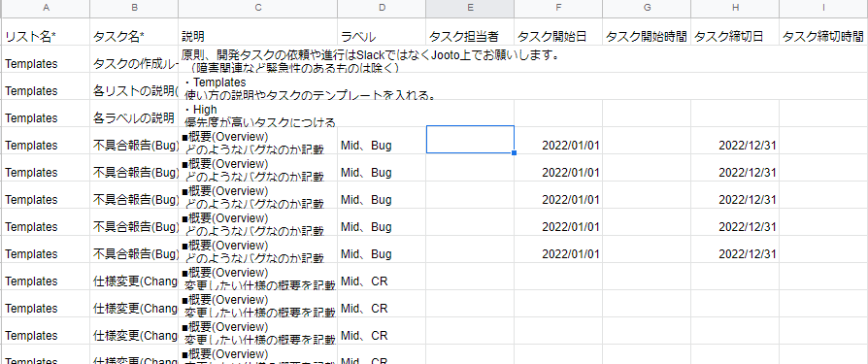The image size is (868, 364).
Task: Select column C header
Action: [258, 9]
